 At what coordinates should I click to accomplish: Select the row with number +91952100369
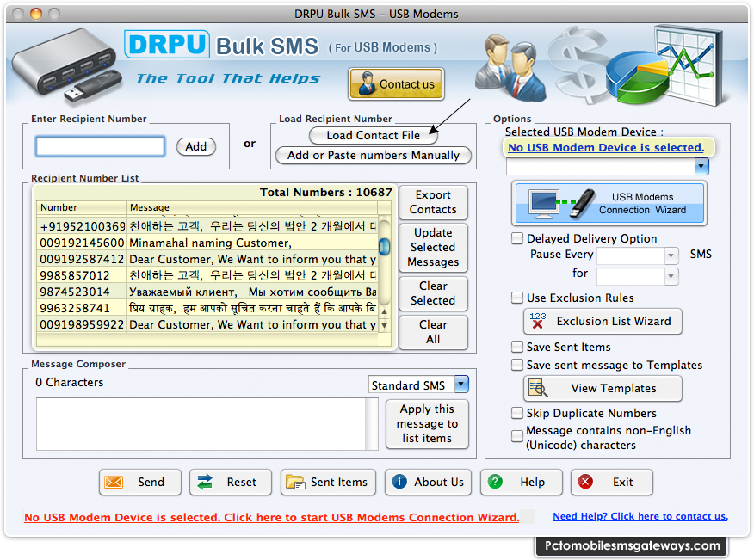point(207,226)
